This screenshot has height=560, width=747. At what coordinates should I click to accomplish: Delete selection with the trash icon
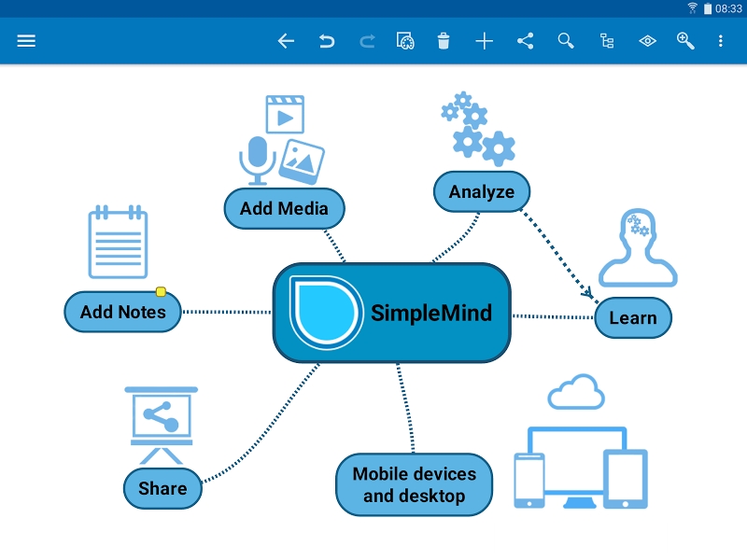[x=444, y=41]
